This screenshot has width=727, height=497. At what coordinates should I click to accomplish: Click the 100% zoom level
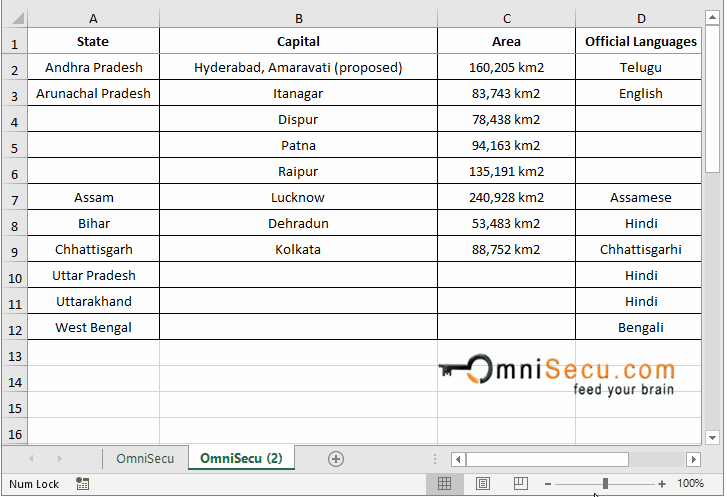tap(691, 484)
